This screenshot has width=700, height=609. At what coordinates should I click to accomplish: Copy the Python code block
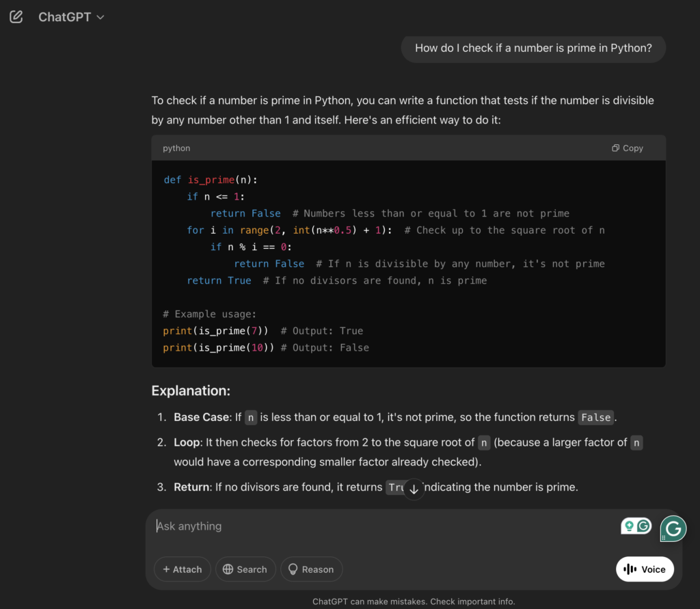pyautogui.click(x=628, y=148)
